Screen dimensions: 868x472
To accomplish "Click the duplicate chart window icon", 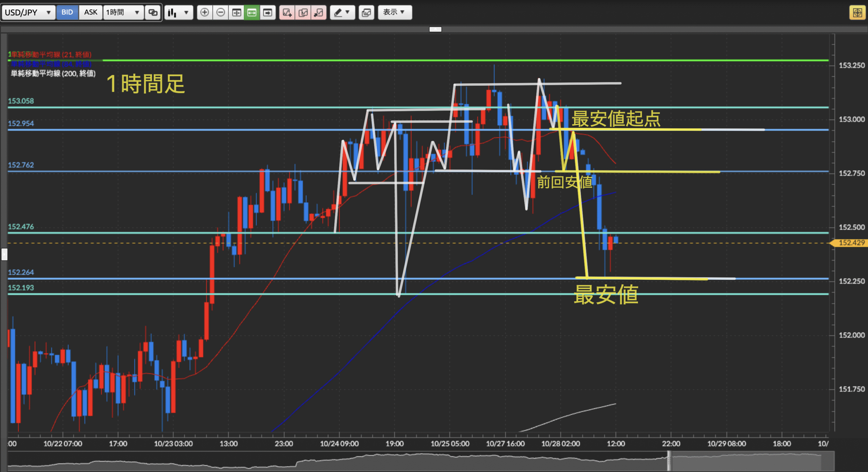I will (x=366, y=13).
